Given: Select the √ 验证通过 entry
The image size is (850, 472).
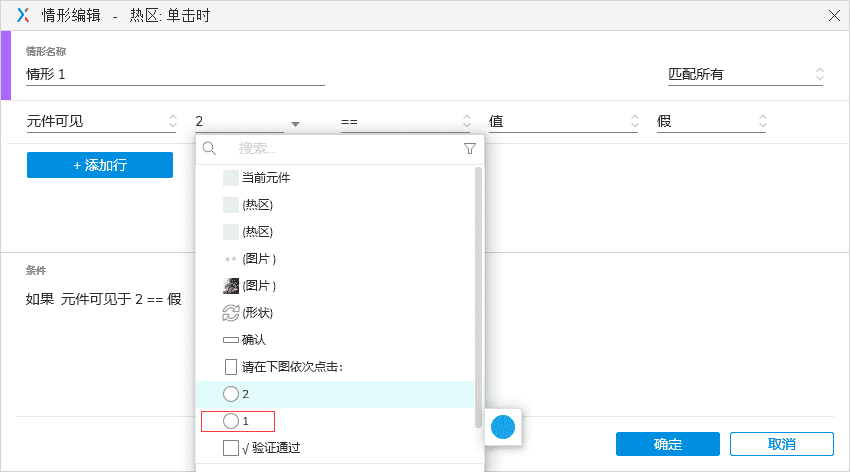Looking at the screenshot, I should tap(334, 448).
